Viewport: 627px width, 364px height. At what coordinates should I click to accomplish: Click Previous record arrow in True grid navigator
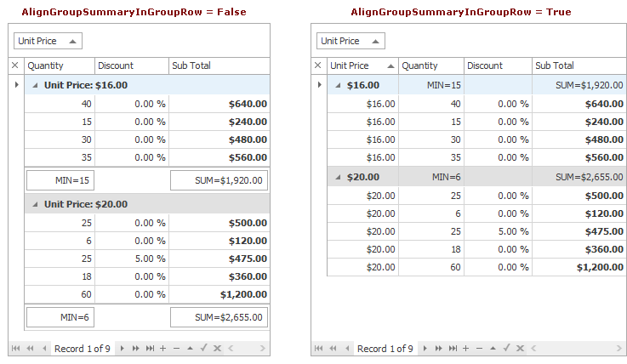347,349
